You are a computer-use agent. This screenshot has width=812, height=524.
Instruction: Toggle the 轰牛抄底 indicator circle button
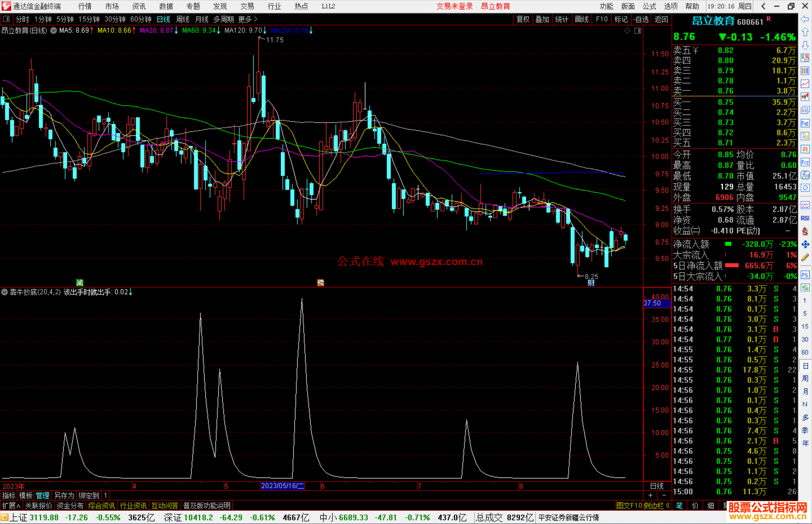coord(5,292)
